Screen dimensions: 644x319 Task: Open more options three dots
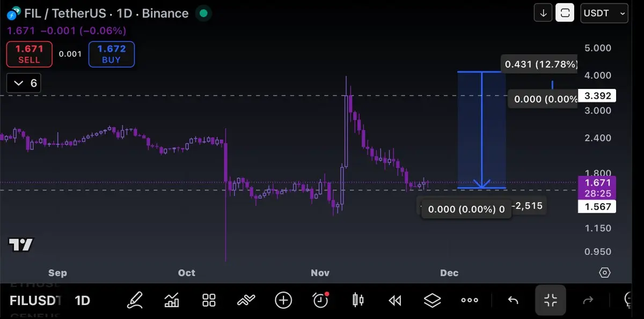470,300
